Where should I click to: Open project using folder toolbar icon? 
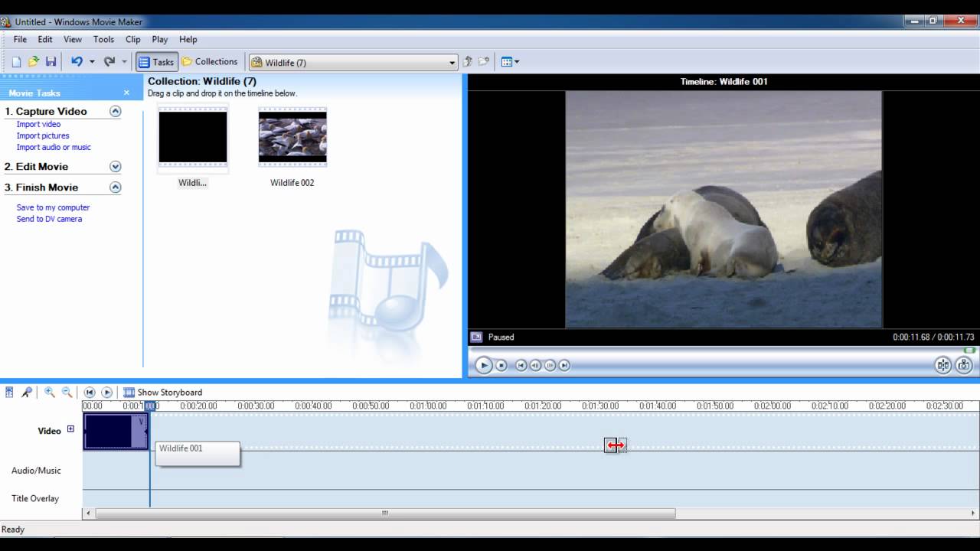34,62
